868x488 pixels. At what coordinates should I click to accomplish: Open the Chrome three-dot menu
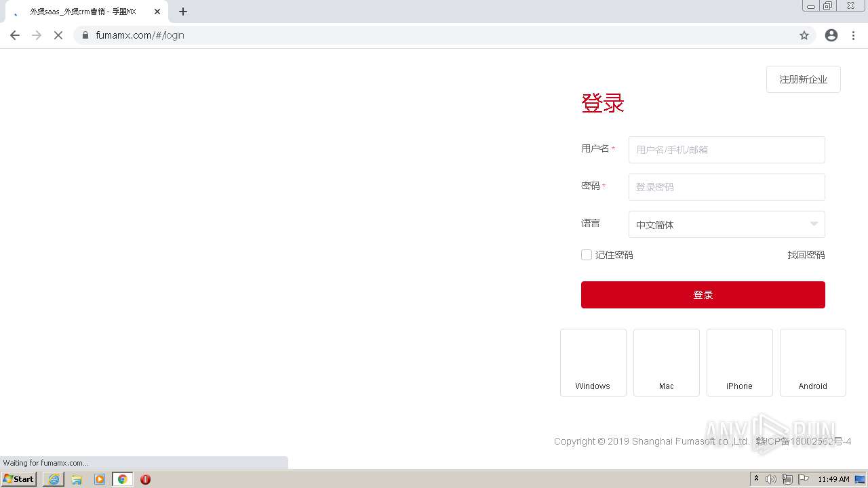[854, 35]
